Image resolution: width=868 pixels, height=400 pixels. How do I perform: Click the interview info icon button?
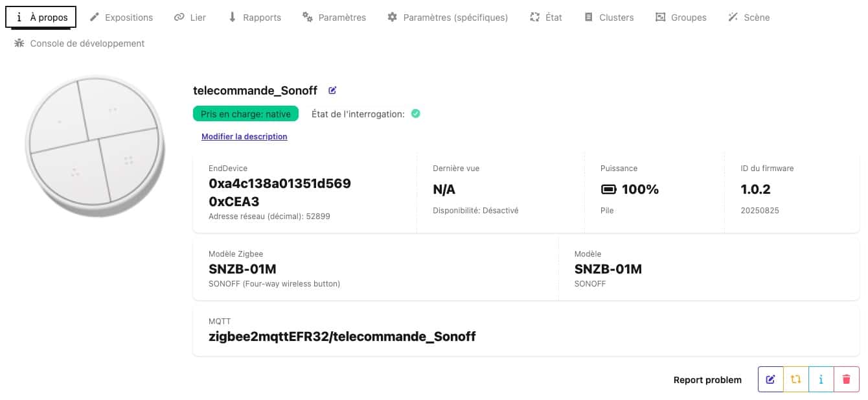coord(821,380)
